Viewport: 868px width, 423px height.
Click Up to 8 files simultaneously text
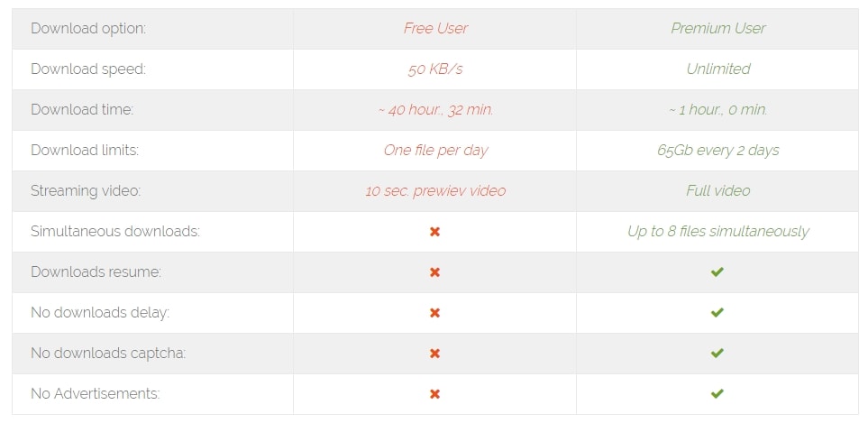(x=717, y=232)
